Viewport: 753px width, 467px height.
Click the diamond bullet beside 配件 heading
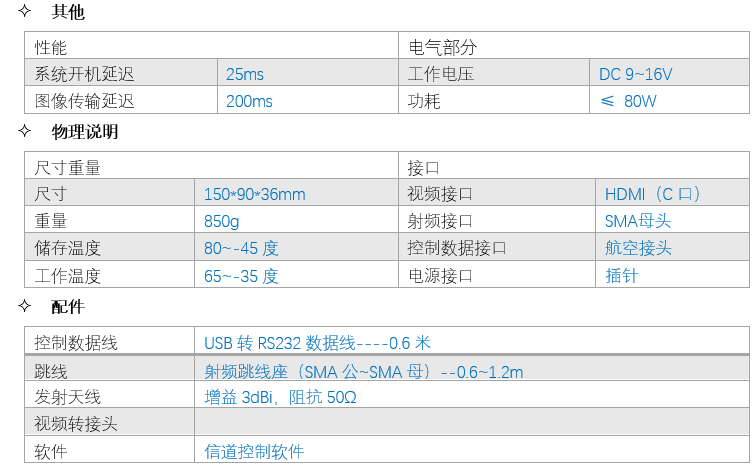tap(24, 306)
